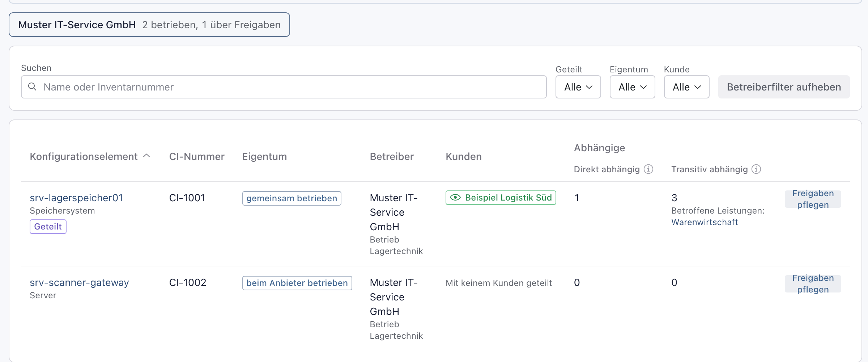This screenshot has width=868, height=362.
Task: Click the Speichersystem type label
Action: coord(62,211)
